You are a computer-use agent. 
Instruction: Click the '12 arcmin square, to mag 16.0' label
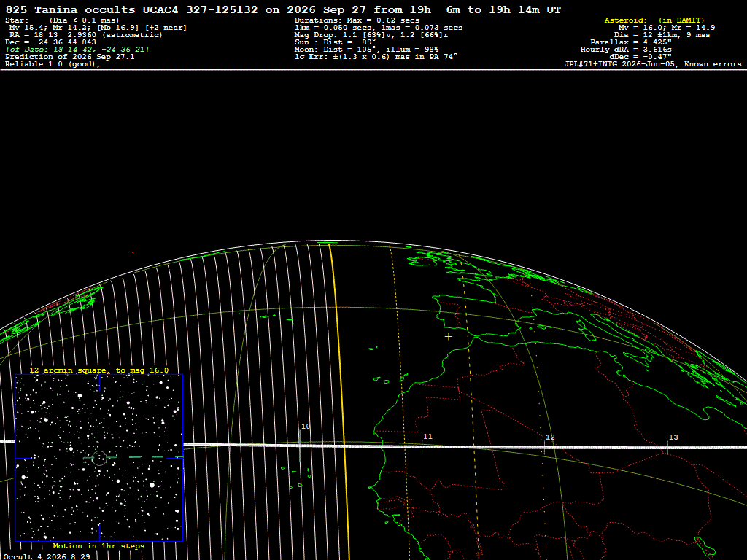[x=98, y=370]
